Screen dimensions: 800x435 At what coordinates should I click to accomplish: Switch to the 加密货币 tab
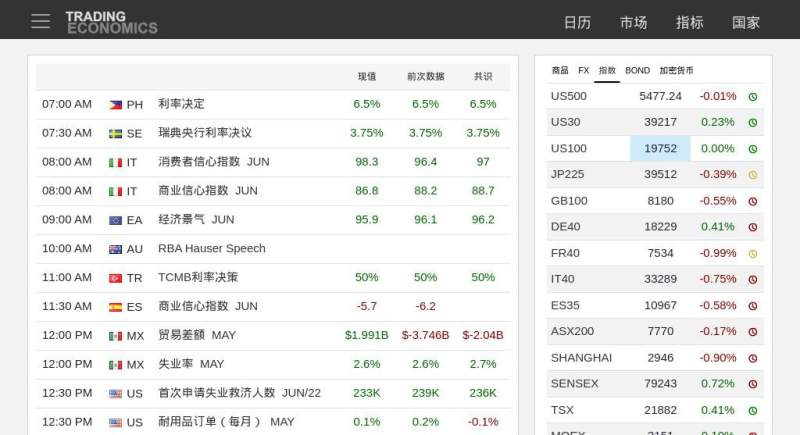click(x=676, y=70)
